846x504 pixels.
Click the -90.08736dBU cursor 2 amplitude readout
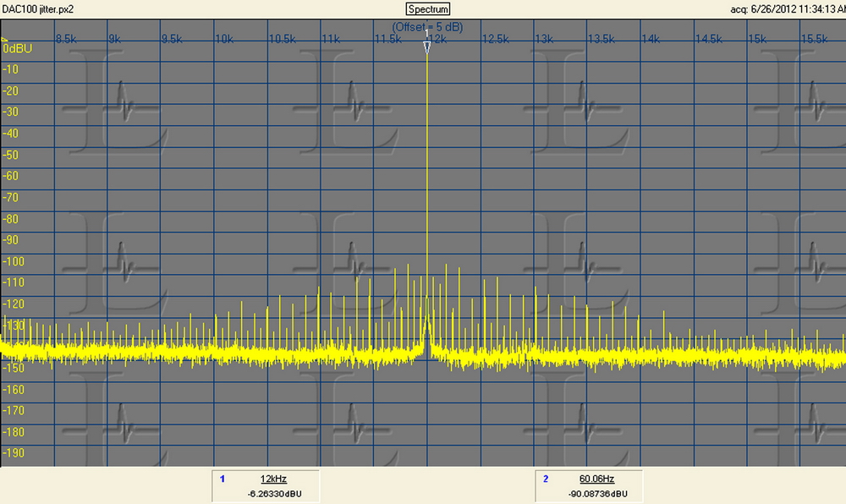tap(596, 493)
